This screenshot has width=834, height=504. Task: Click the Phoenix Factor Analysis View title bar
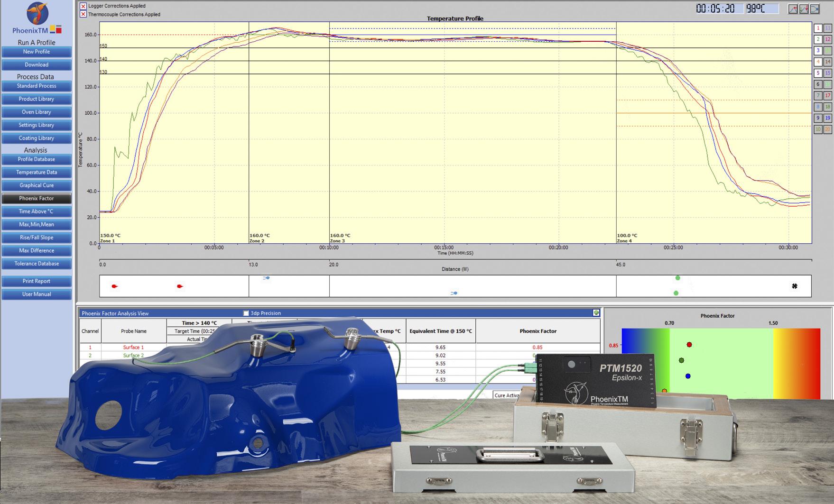(x=339, y=313)
